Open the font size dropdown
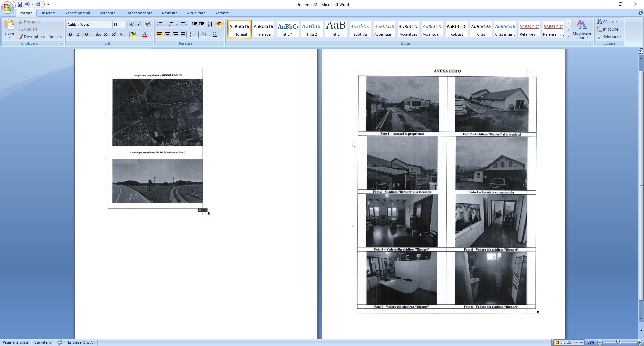The height and width of the screenshot is (346, 644). coord(124,24)
